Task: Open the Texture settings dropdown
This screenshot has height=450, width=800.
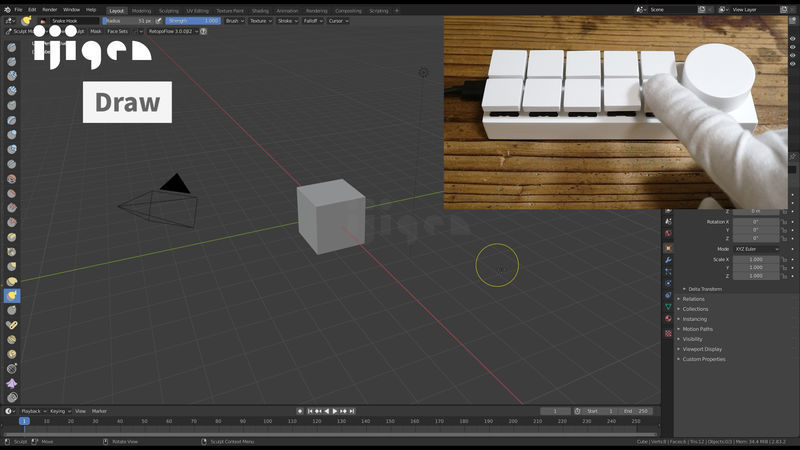Action: [261, 21]
